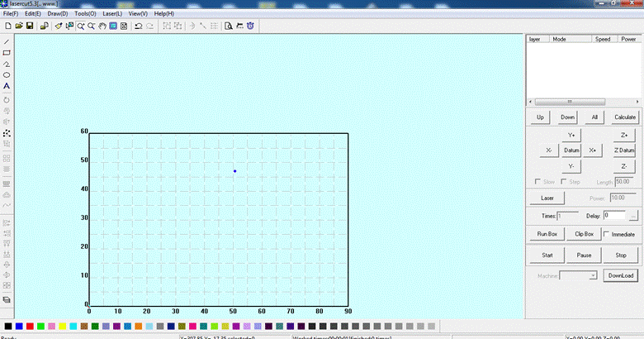Toggle the Step checkbox
The height and width of the screenshot is (339, 644).
pyautogui.click(x=563, y=181)
